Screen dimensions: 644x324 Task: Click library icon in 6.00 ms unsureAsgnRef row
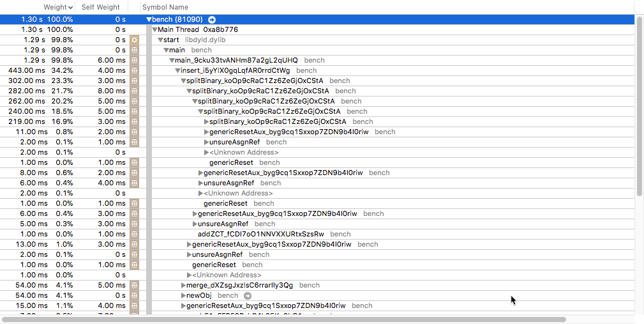click(x=134, y=183)
